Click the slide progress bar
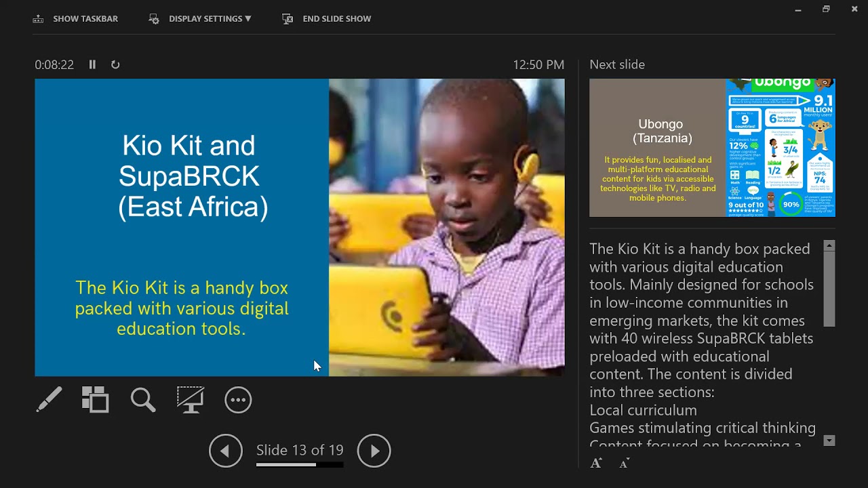 pos(300,465)
